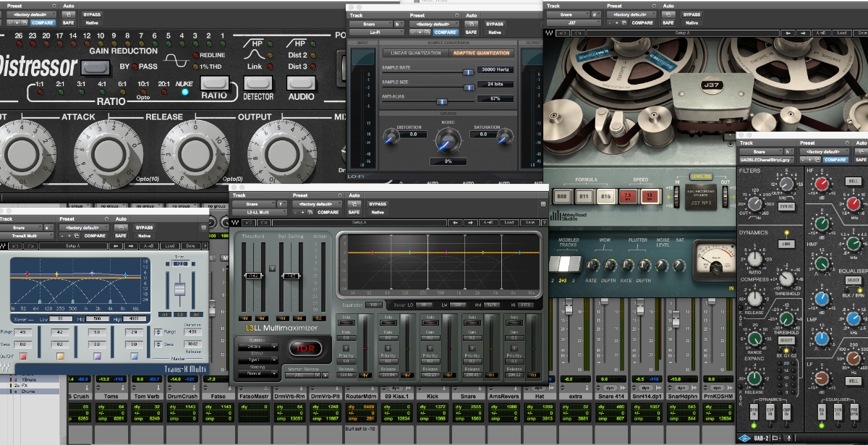868x445 pixels.
Task: Click the Modeled Tracks switch in J37
Action: click(x=566, y=264)
